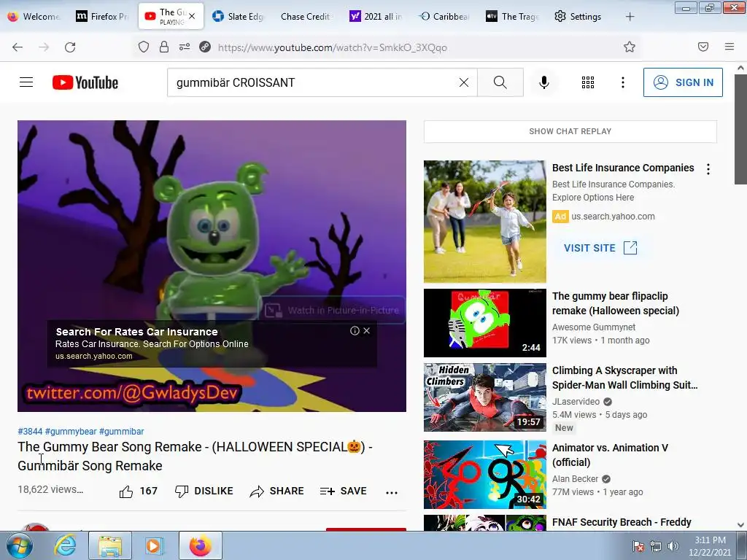This screenshot has width=747, height=560.
Task: Open the Firefox application menu
Action: [729, 47]
